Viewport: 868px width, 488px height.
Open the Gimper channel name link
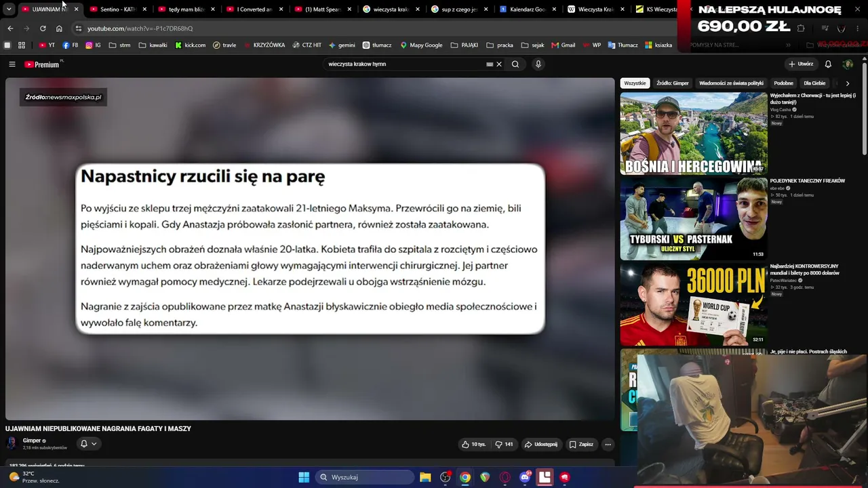point(32,441)
